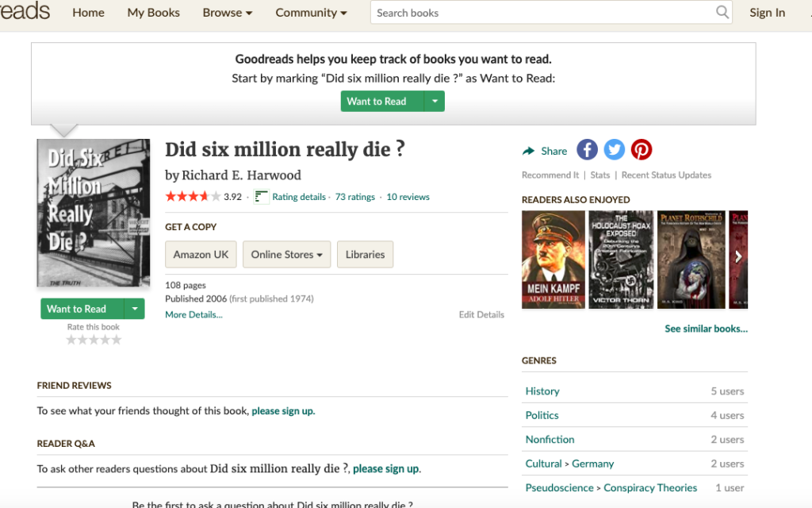Screen dimensions: 812x508
Task: Click the Share text link
Action: (554, 151)
